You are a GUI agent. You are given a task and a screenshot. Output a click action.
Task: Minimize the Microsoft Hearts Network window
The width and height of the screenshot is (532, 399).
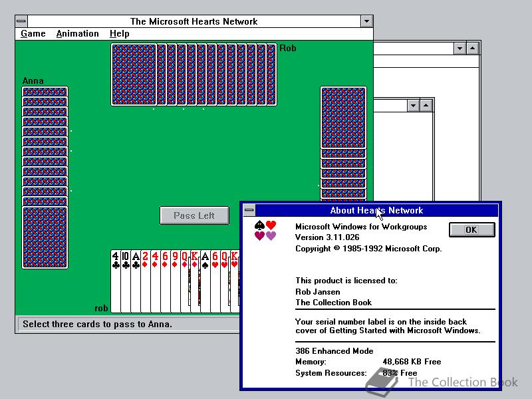(366, 21)
